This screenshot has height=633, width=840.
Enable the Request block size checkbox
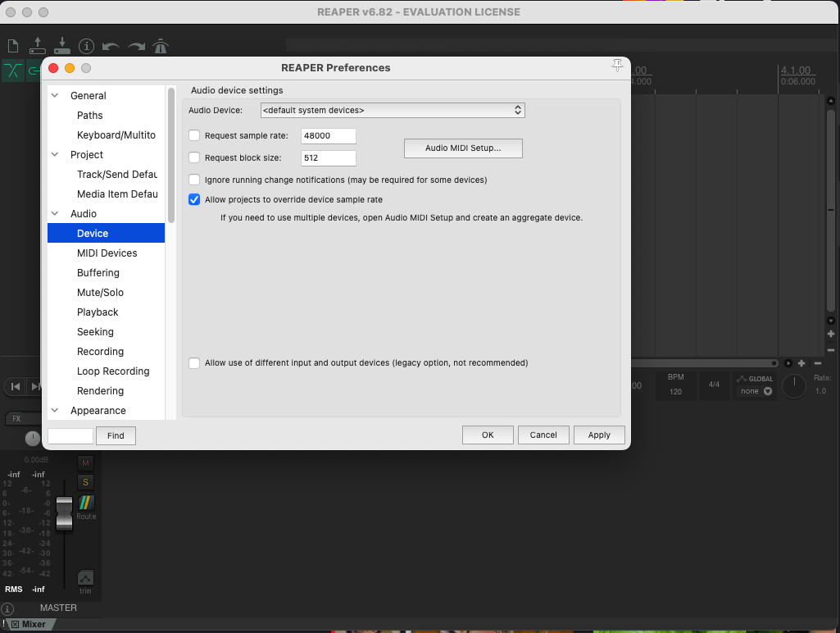[194, 157]
